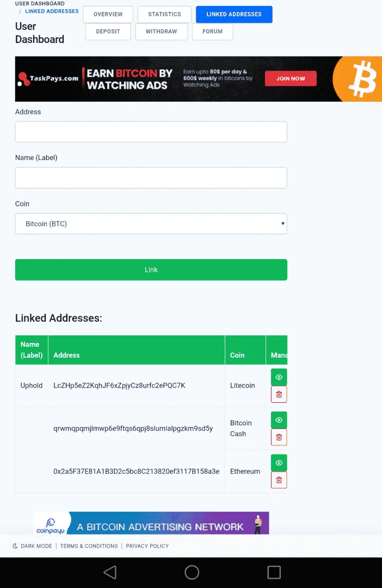Click the coinpayu advertising network banner
Screen dimensions: 382x588
[151, 523]
